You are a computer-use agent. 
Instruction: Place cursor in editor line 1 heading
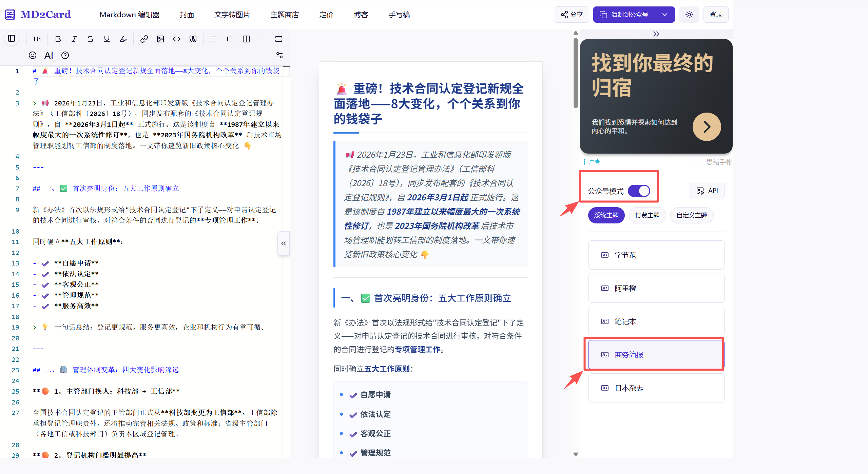pyautogui.click(x=156, y=76)
